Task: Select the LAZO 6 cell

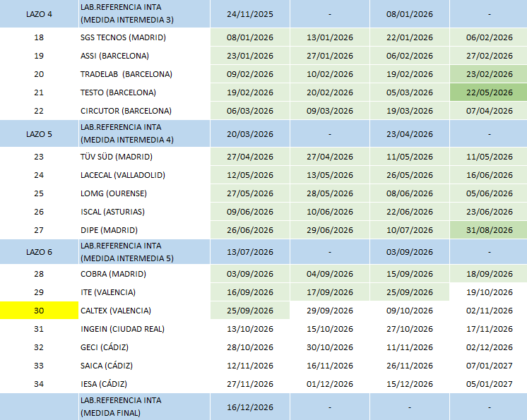Action: pos(39,252)
